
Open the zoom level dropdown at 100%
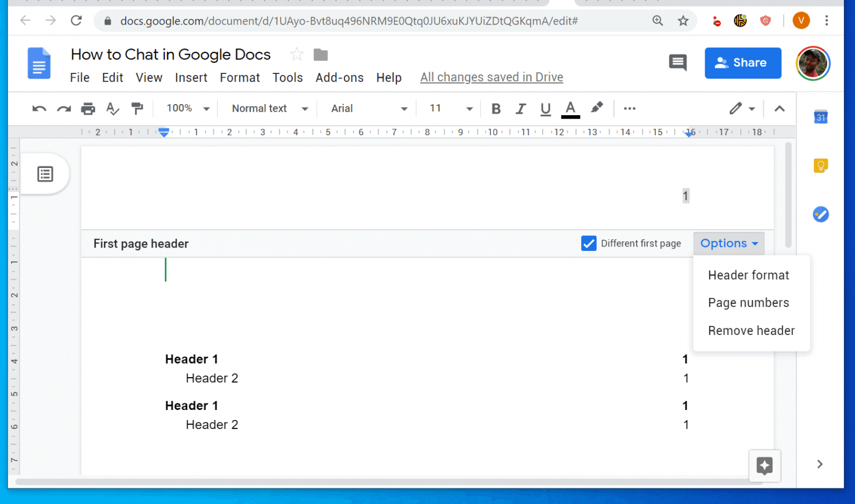(186, 108)
